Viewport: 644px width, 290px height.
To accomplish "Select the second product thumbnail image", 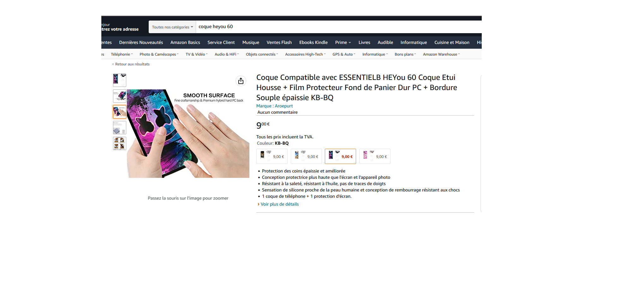I will click(120, 96).
